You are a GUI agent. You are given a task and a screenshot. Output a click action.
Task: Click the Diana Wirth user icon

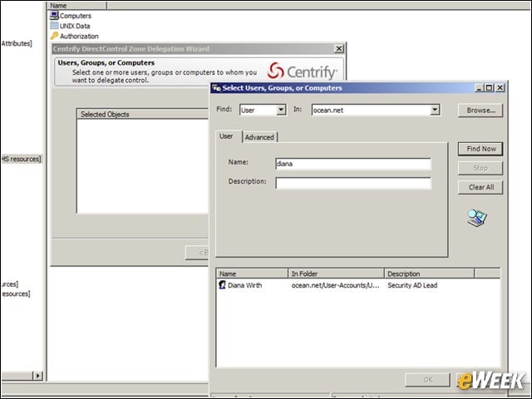(222, 285)
